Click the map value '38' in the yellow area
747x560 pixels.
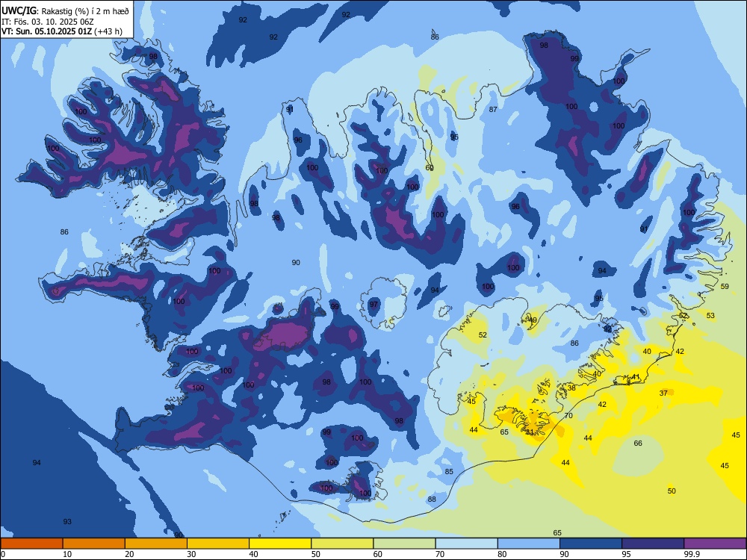[x=571, y=388]
